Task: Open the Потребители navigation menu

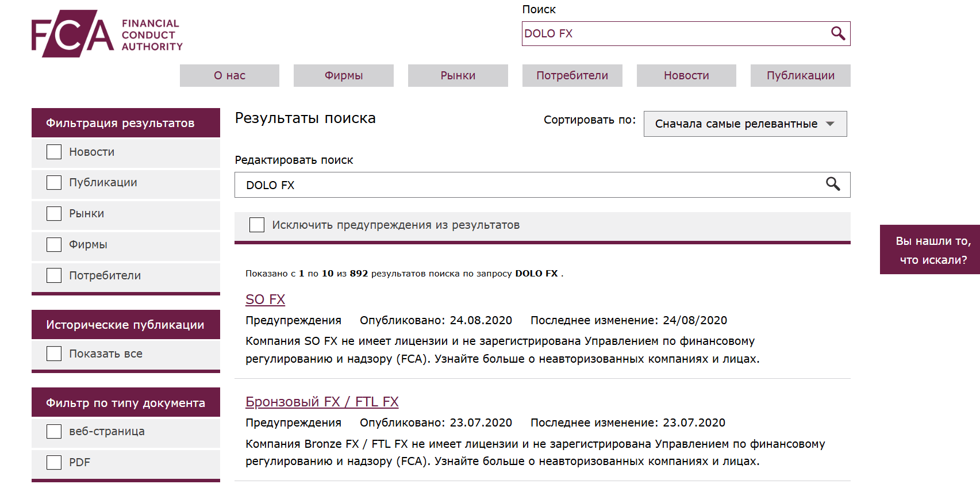Action: pos(572,75)
